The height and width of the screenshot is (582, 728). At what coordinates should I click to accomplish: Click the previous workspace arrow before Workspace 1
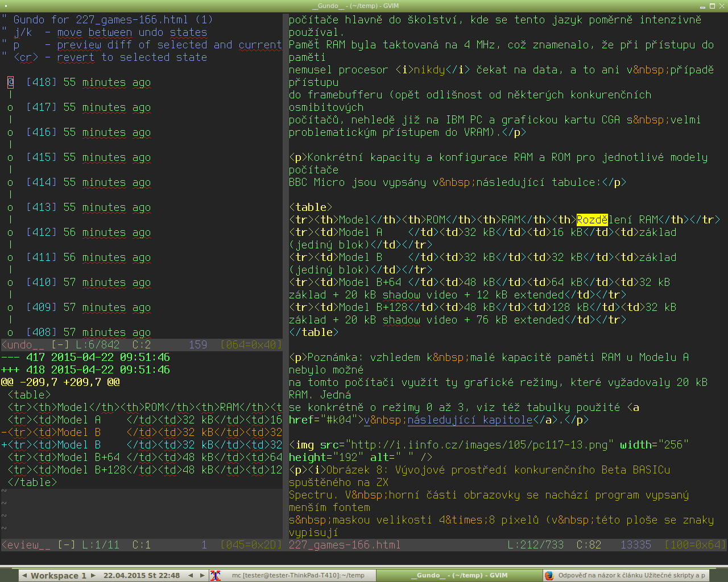pyautogui.click(x=24, y=575)
